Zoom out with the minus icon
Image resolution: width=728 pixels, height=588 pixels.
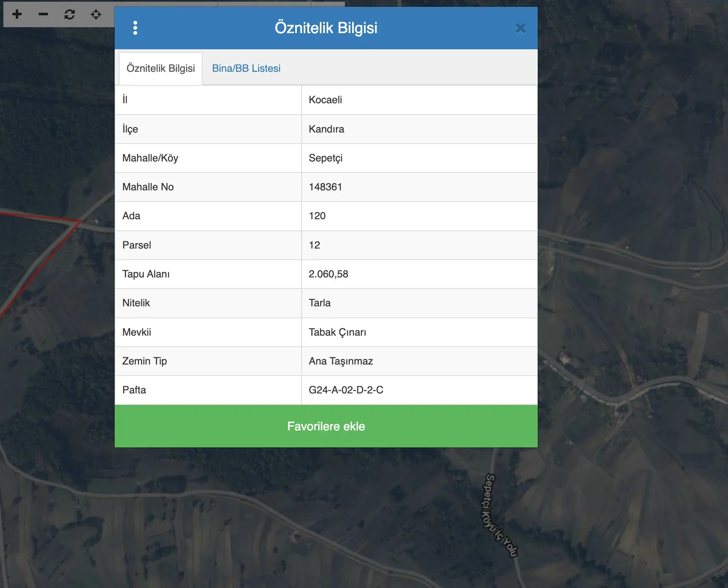click(x=43, y=14)
